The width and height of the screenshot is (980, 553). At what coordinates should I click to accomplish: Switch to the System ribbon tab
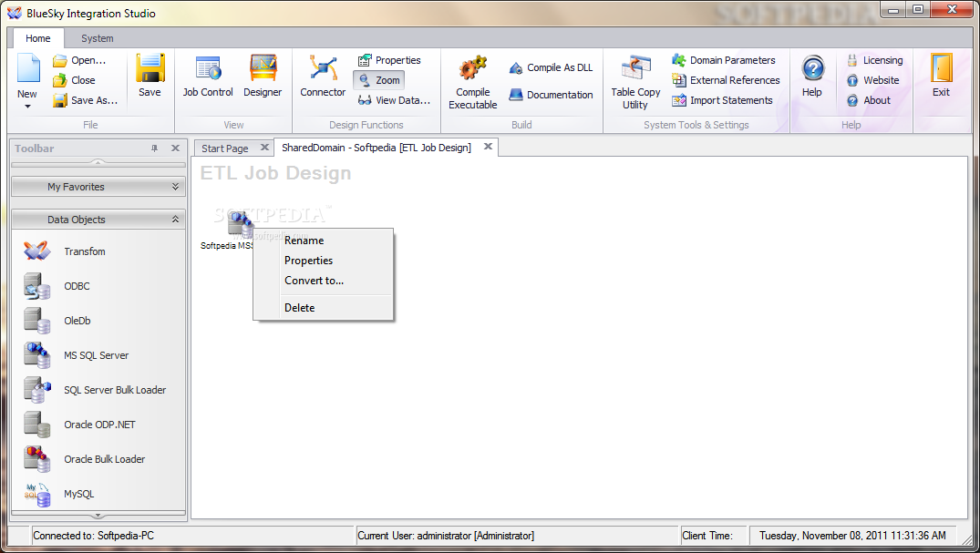98,39
